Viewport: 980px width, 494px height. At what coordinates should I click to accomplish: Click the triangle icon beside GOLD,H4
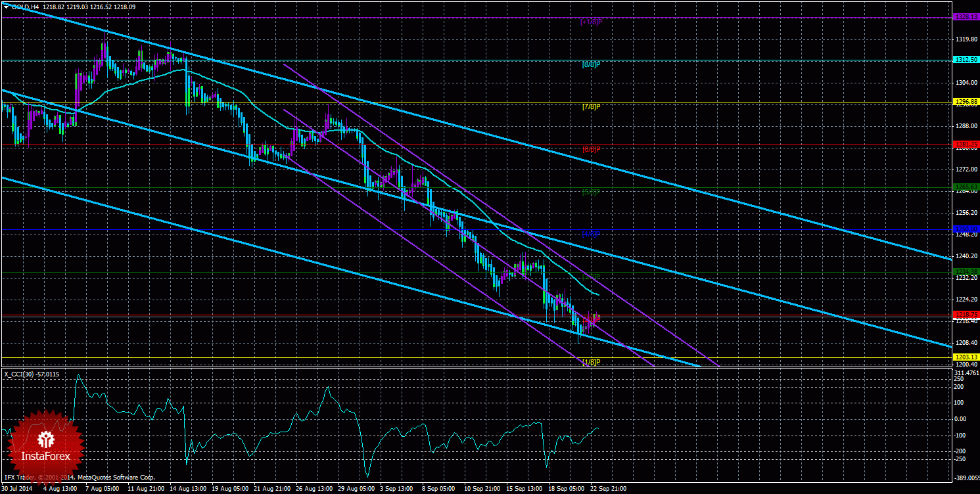click(x=6, y=6)
